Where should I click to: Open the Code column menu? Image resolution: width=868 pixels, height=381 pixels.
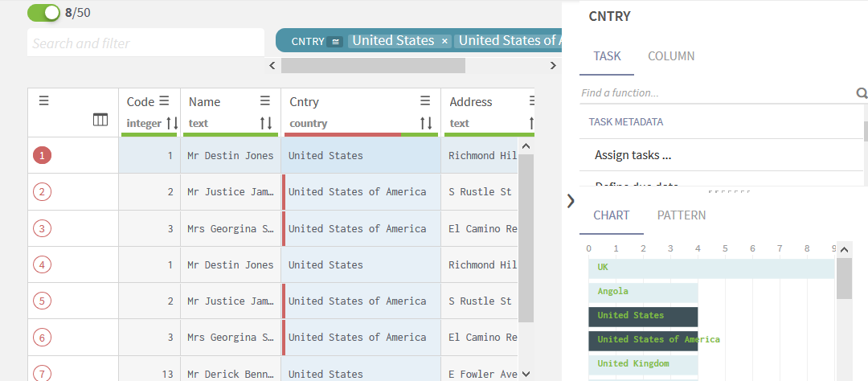click(164, 101)
